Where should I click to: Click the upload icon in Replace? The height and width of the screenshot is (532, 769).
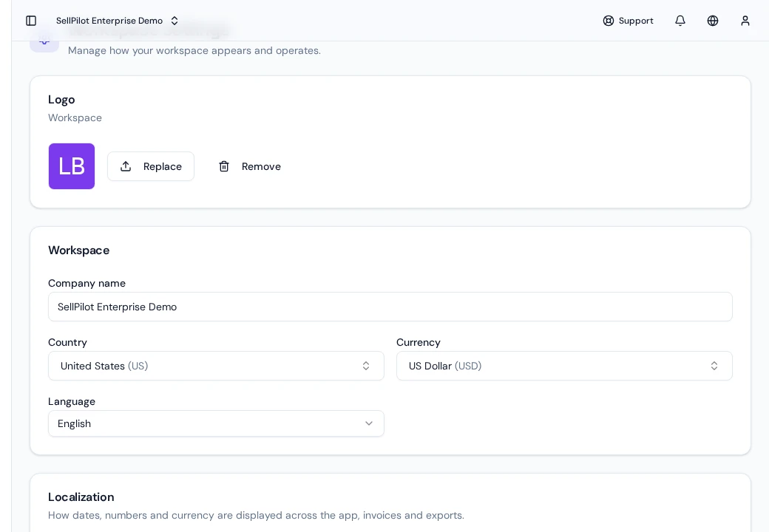click(x=126, y=166)
